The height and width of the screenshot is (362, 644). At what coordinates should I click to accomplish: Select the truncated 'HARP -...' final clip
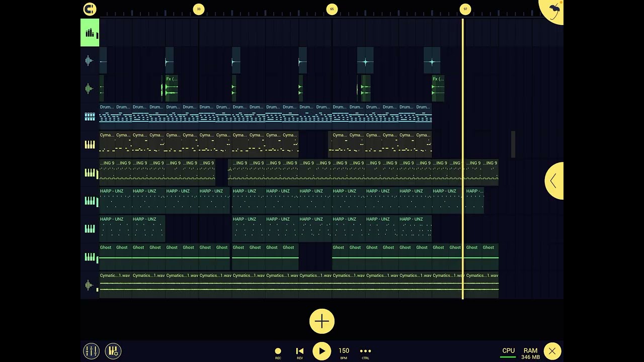[474, 201]
